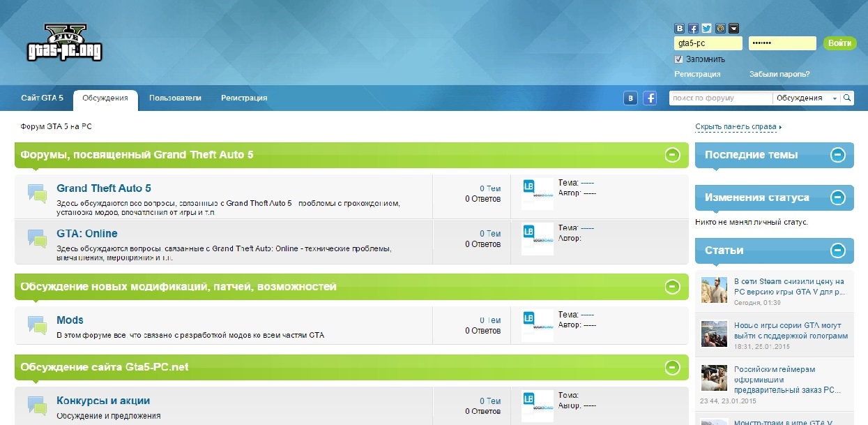Viewport: 868px width, 425px height.
Task: Click the password field
Action: 782,43
